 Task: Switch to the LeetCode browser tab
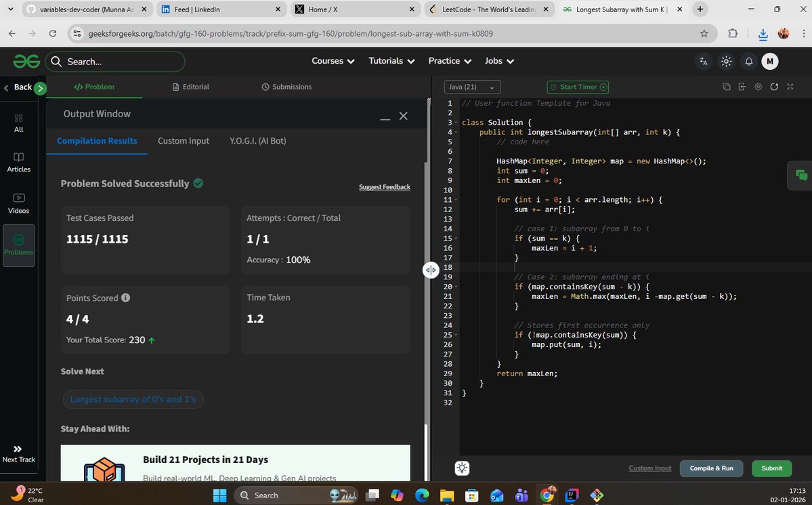click(x=489, y=9)
